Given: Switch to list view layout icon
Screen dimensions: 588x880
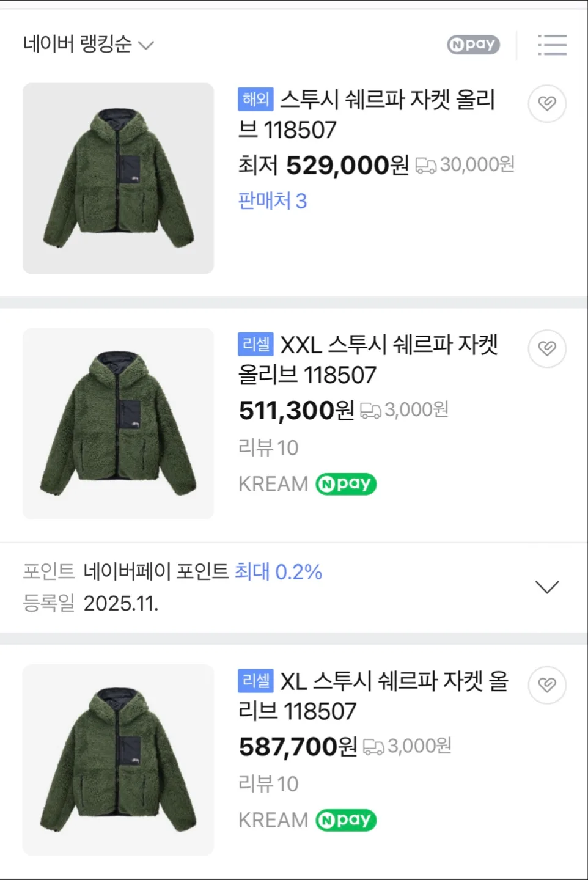Looking at the screenshot, I should pyautogui.click(x=552, y=45).
